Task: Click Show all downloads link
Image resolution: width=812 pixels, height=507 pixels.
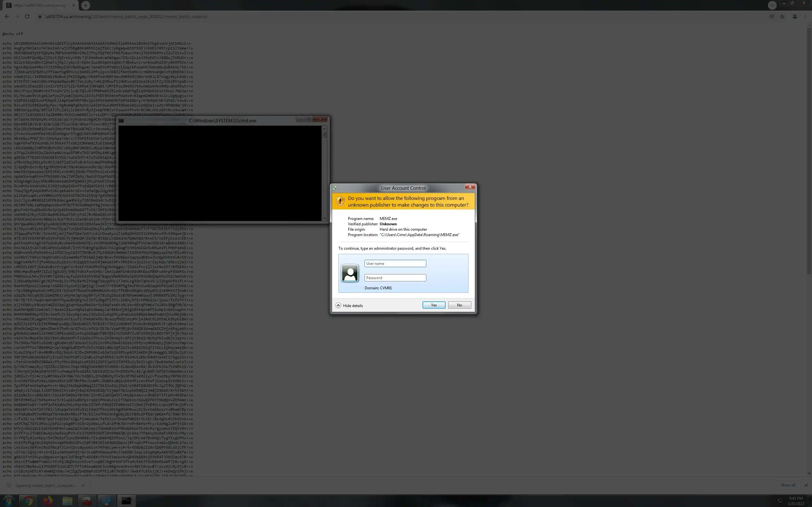Action: (x=788, y=485)
